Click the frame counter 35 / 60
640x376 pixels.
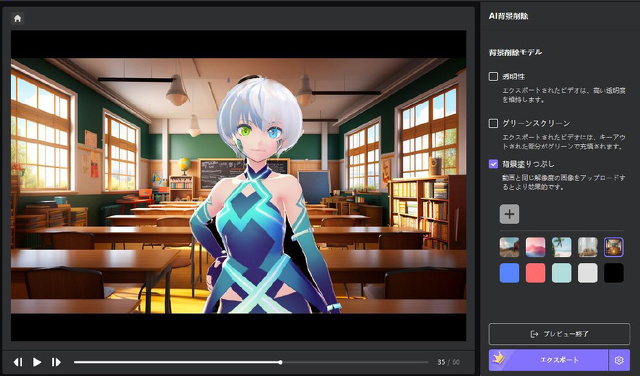click(x=448, y=362)
